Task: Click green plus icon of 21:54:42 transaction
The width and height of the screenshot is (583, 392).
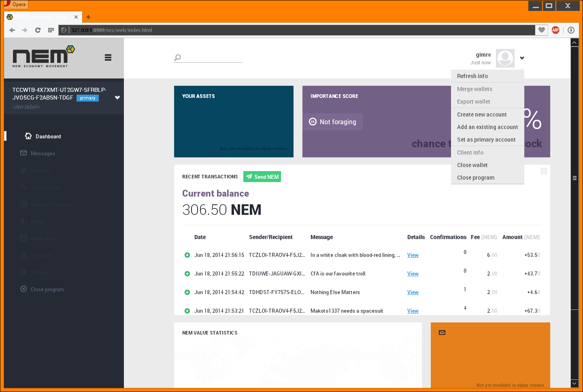Action: [187, 292]
